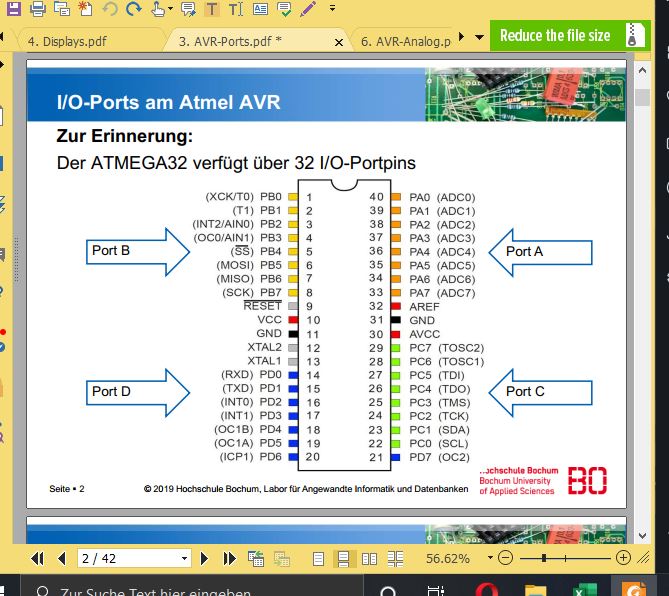The height and width of the screenshot is (596, 669).
Task: Close the 3. AVR-Ports.pdf tab
Action: [x=339, y=43]
